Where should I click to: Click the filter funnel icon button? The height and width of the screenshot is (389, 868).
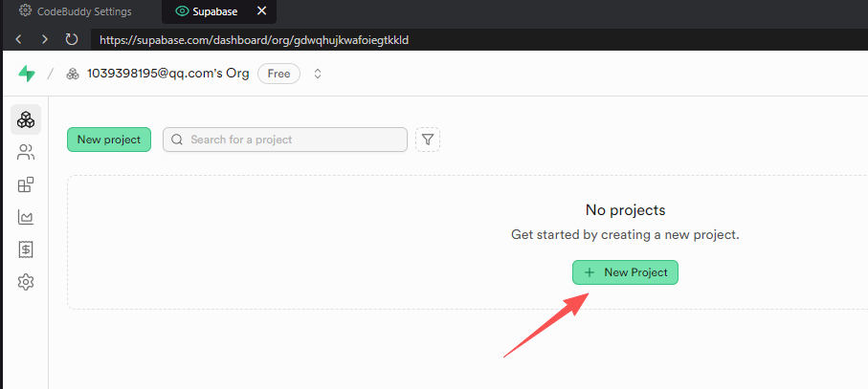click(428, 140)
